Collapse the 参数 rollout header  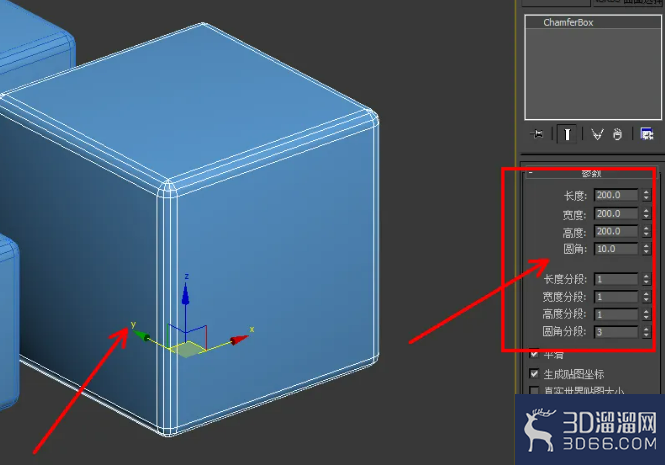pyautogui.click(x=591, y=173)
